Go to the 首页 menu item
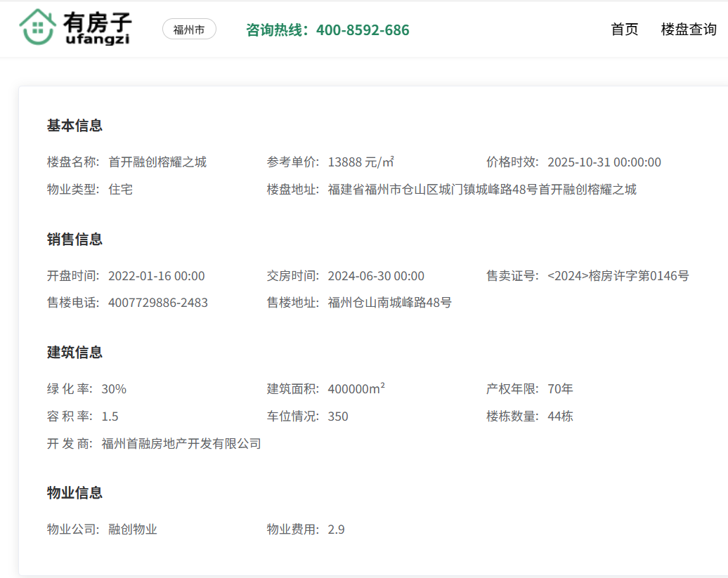 point(625,29)
